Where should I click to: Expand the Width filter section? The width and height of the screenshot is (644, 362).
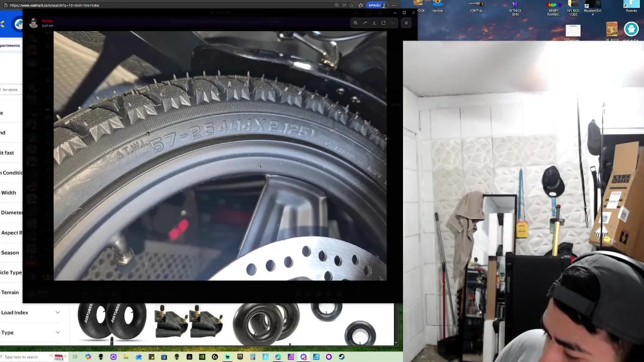(9, 193)
